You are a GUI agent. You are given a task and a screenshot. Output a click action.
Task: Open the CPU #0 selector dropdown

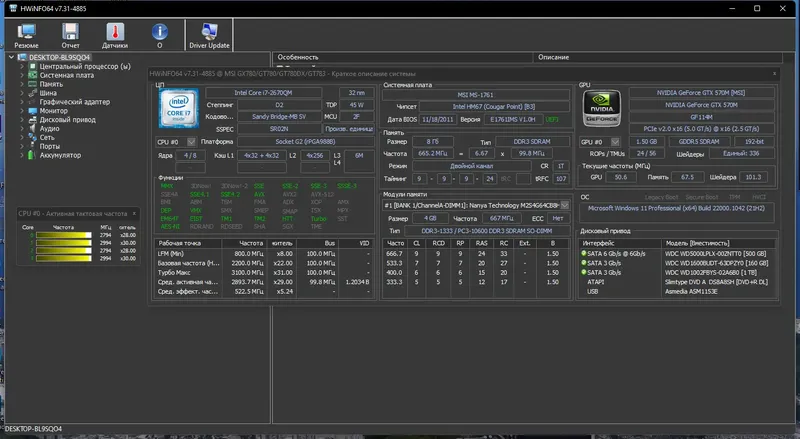pyautogui.click(x=191, y=141)
